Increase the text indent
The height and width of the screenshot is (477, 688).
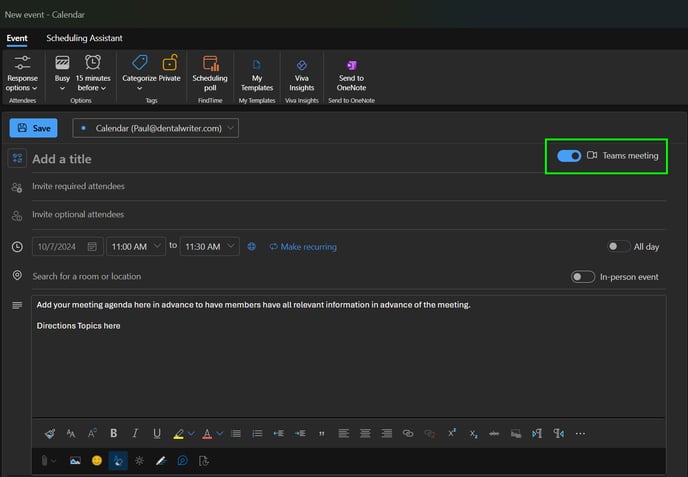tap(300, 434)
